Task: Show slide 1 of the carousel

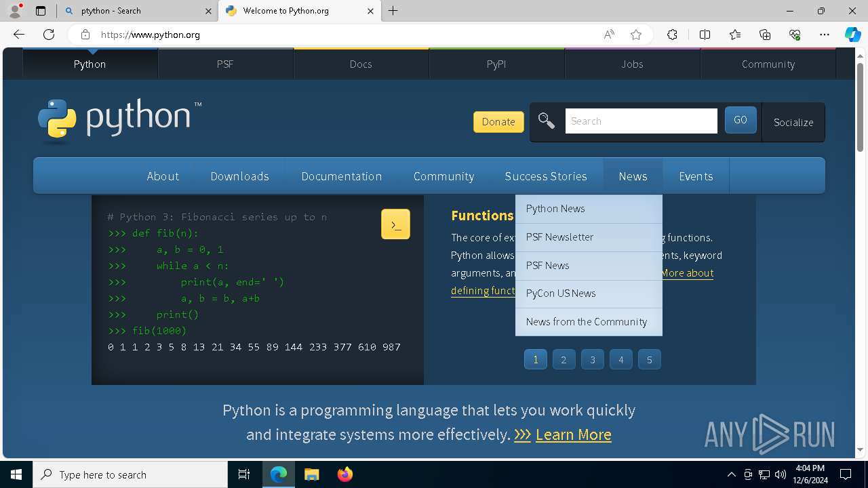Action: [x=536, y=360]
